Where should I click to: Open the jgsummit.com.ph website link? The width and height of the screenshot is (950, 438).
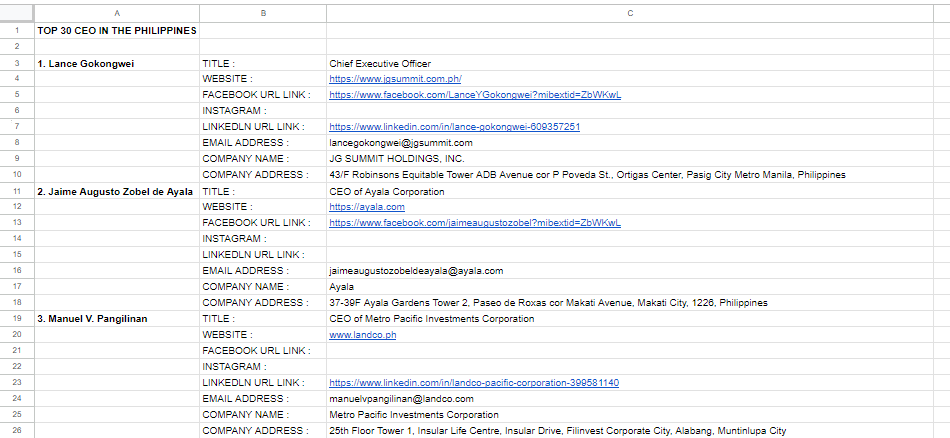coord(395,79)
